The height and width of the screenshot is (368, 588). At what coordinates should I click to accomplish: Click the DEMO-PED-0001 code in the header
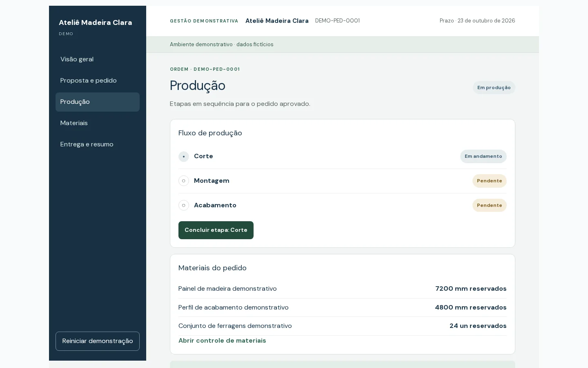pyautogui.click(x=337, y=20)
